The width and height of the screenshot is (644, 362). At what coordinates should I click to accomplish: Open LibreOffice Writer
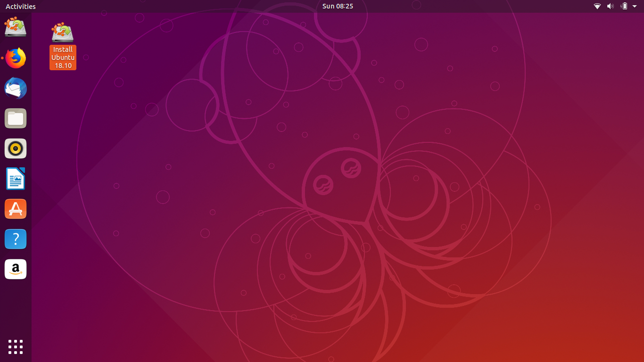coord(16,179)
